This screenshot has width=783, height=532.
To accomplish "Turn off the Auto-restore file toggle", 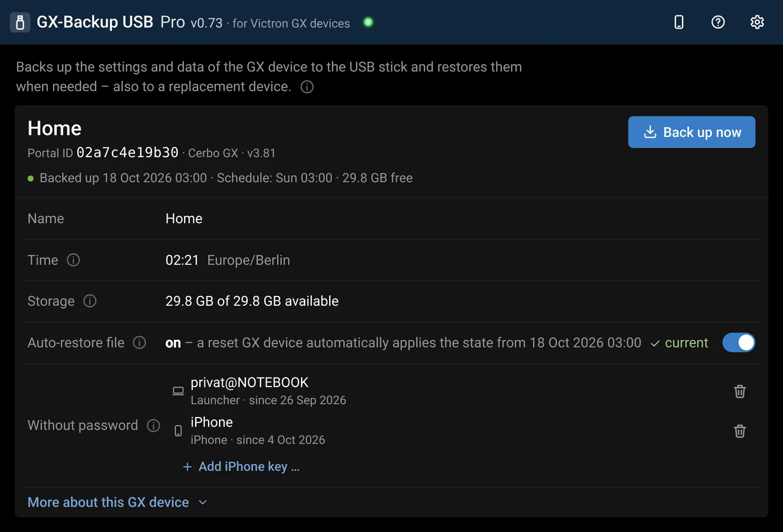I will tap(738, 342).
